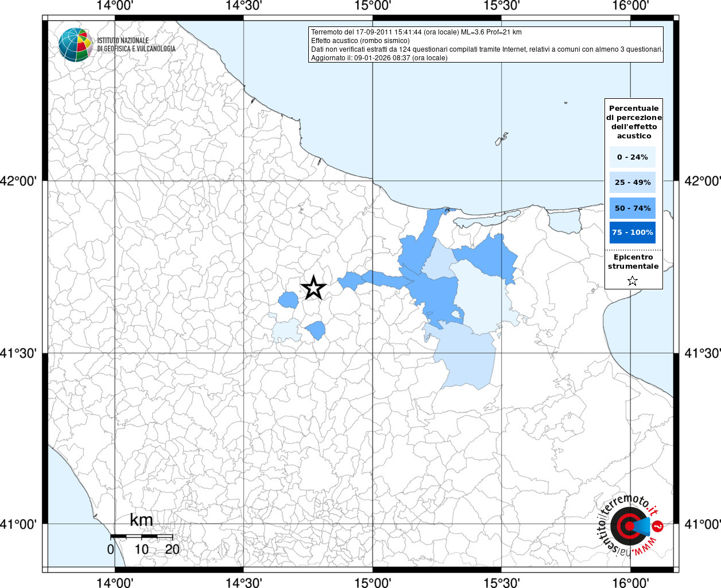Click the 'Terremoto del 17-09-2011' header line

(x=416, y=32)
